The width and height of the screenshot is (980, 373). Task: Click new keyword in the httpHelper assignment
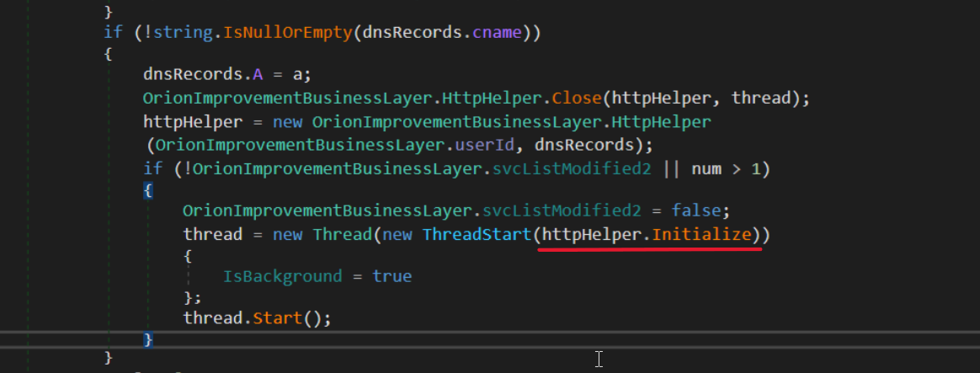click(x=289, y=121)
